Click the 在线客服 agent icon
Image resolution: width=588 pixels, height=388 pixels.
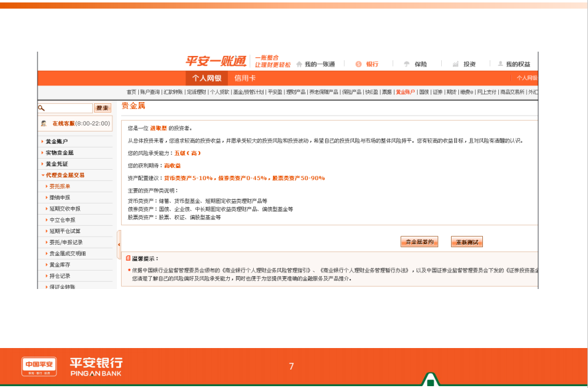(x=44, y=124)
